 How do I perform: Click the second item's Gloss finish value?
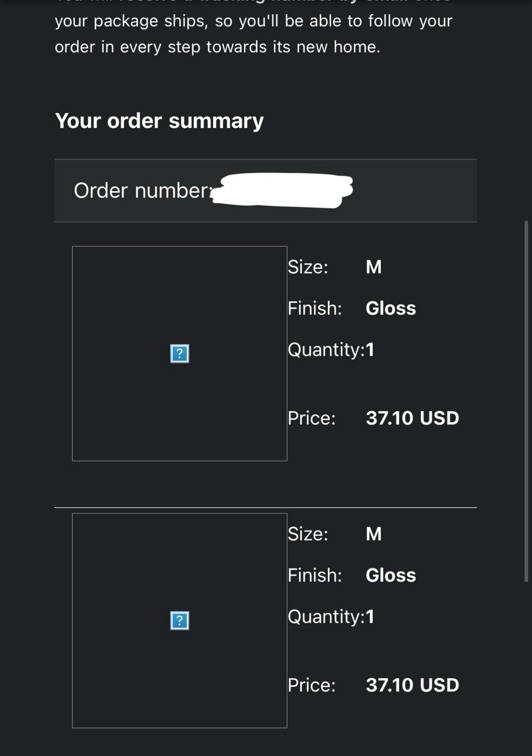pos(391,575)
